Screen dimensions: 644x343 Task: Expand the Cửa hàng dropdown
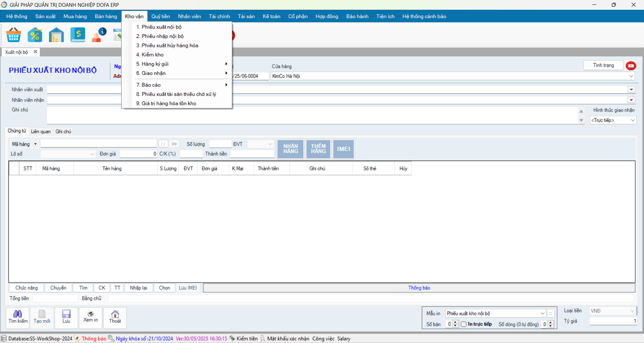[x=631, y=76]
